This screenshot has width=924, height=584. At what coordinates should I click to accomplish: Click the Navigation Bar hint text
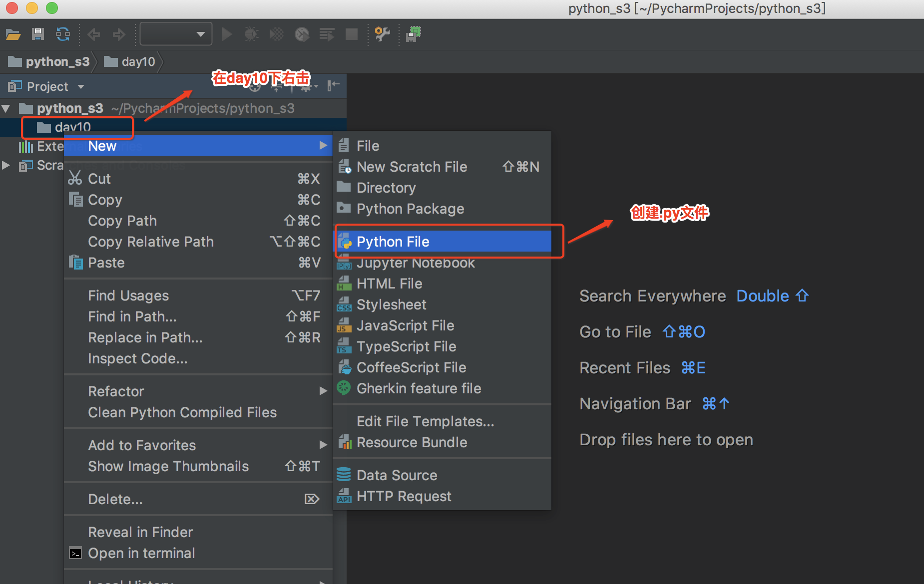tap(635, 404)
